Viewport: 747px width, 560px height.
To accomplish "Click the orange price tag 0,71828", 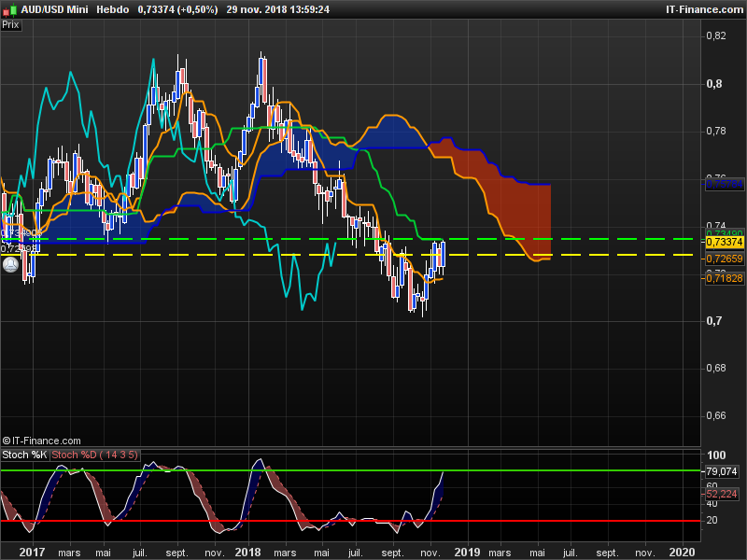I will [x=725, y=278].
